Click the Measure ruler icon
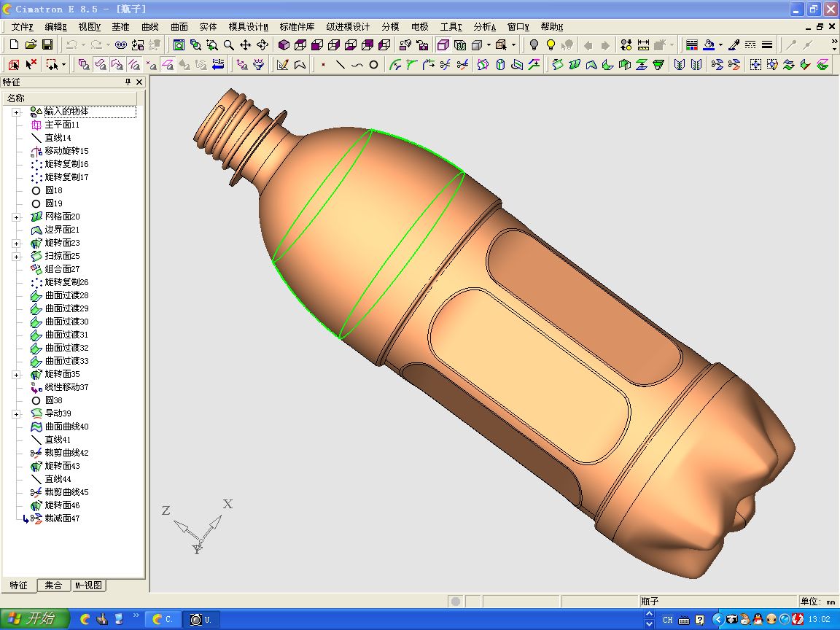Image resolution: width=840 pixels, height=630 pixels. (643, 45)
